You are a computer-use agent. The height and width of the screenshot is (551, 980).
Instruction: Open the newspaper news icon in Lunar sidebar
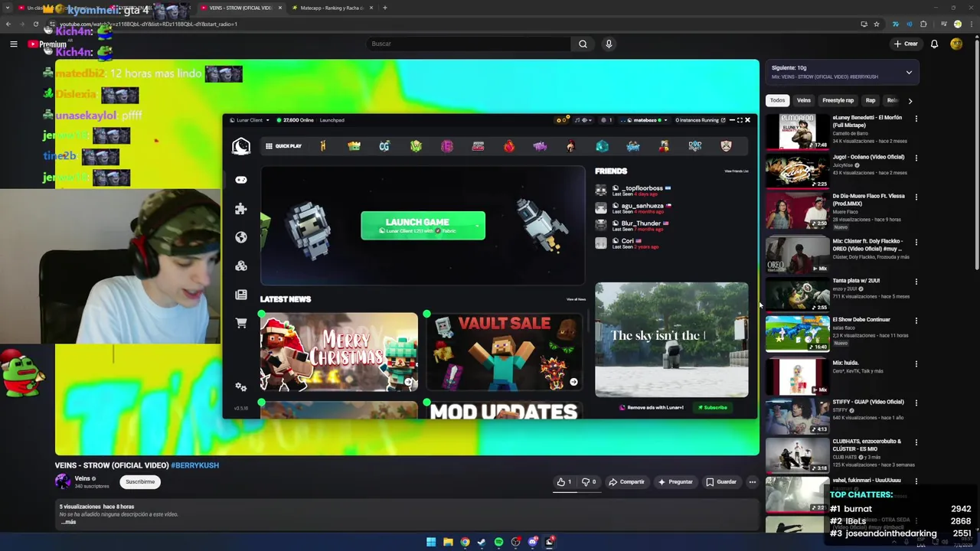[241, 295]
